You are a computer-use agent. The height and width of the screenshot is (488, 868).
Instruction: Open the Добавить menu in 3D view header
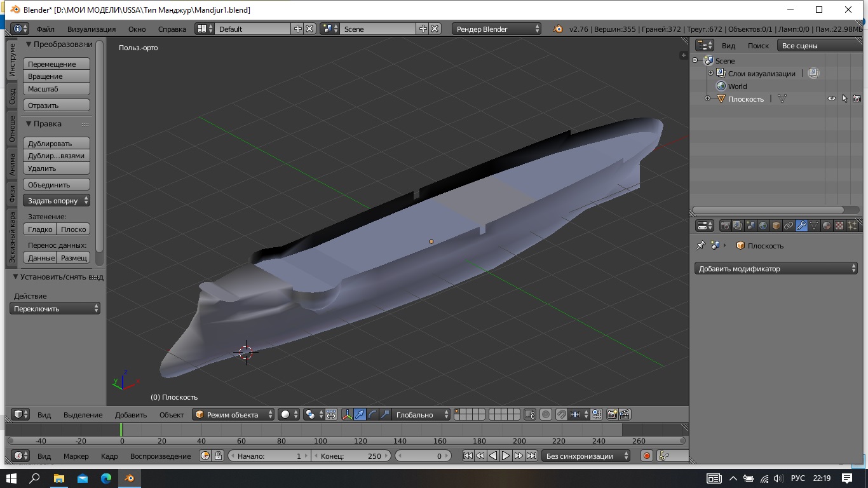[130, 414]
